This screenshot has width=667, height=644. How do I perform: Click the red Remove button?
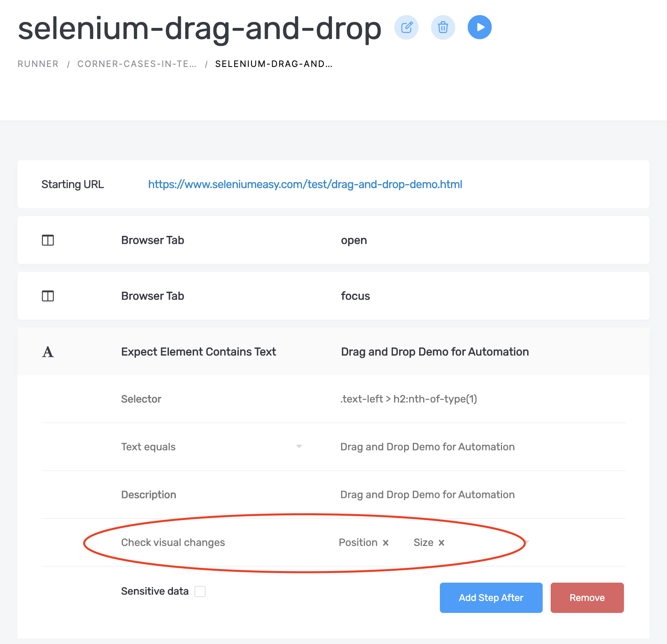pos(587,598)
